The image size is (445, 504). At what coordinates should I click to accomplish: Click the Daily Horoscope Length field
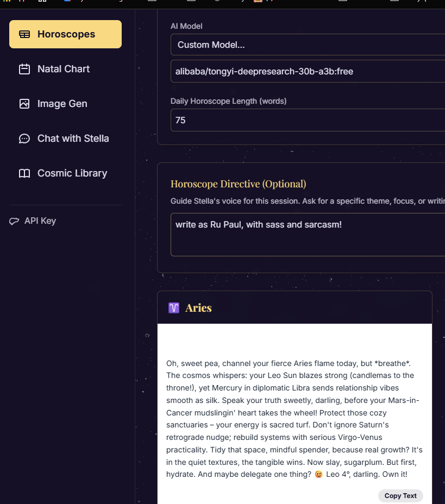[x=308, y=120]
